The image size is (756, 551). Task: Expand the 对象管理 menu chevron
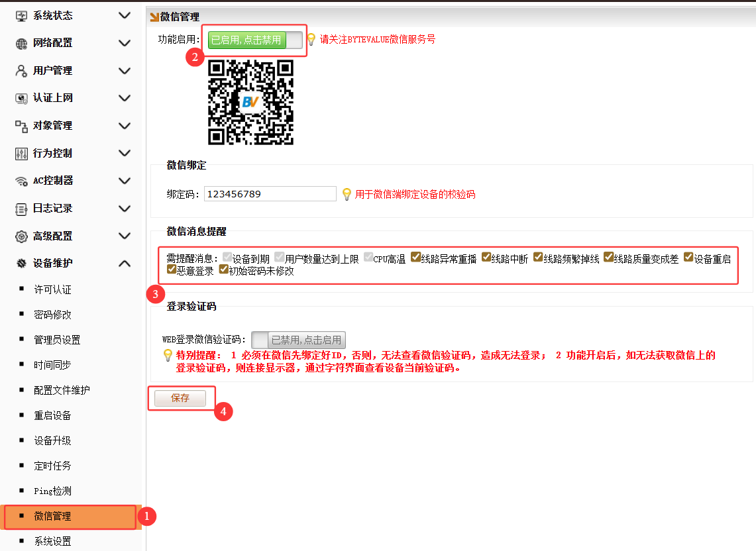pyautogui.click(x=124, y=126)
